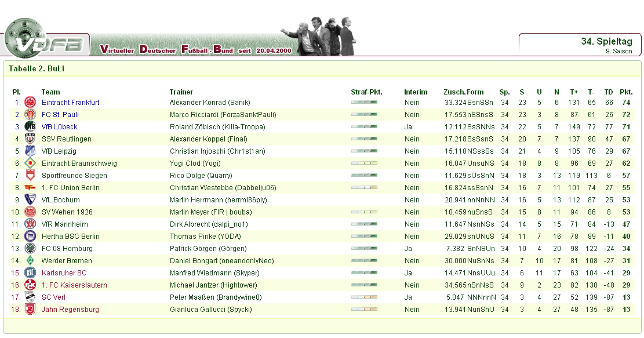This screenshot has height=338, width=644.
Task: Click the Jahn Regensburg club crest
Action: pos(30,310)
